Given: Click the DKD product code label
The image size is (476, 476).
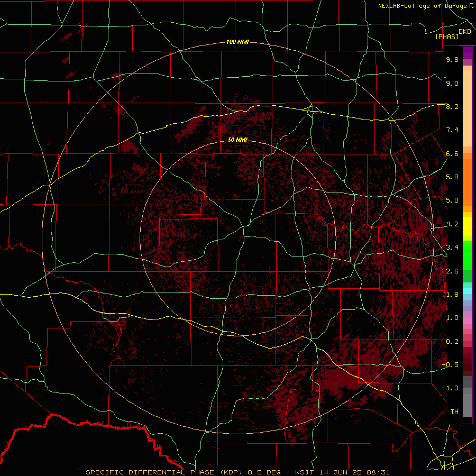Looking at the screenshot, I should [464, 32].
